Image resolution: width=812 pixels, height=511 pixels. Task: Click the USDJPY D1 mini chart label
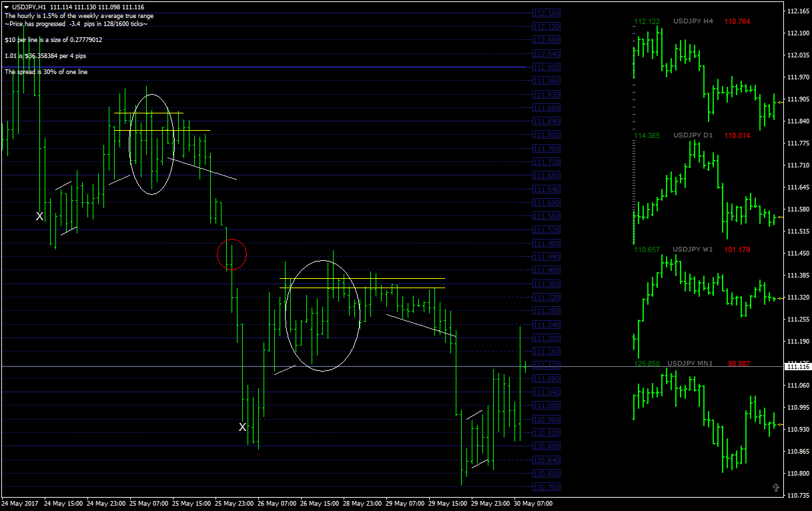[x=693, y=135]
